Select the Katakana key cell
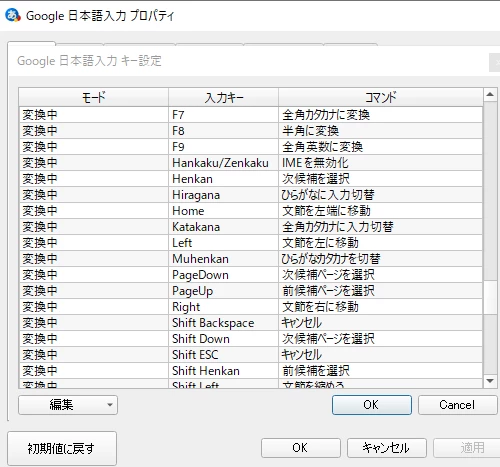 (x=224, y=227)
